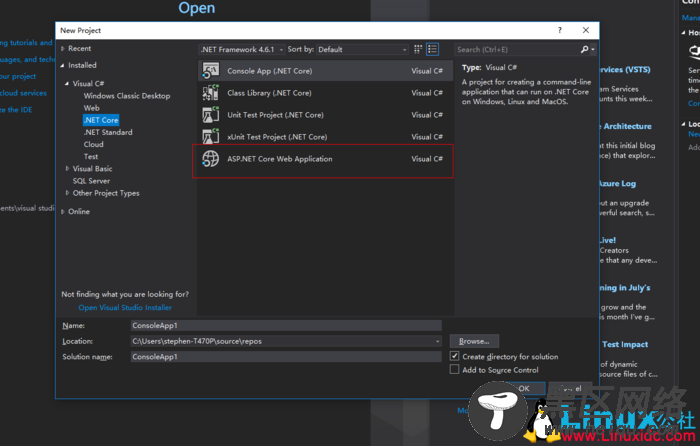Click the ASP.NET Core Web Application globe icon

[210, 159]
